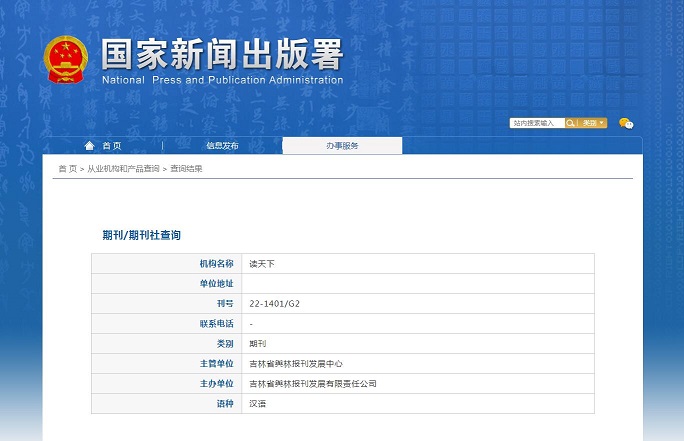Viewport: 684px width, 441px height.
Task: Click the 国家新闻出版署 site title
Action: click(x=221, y=53)
